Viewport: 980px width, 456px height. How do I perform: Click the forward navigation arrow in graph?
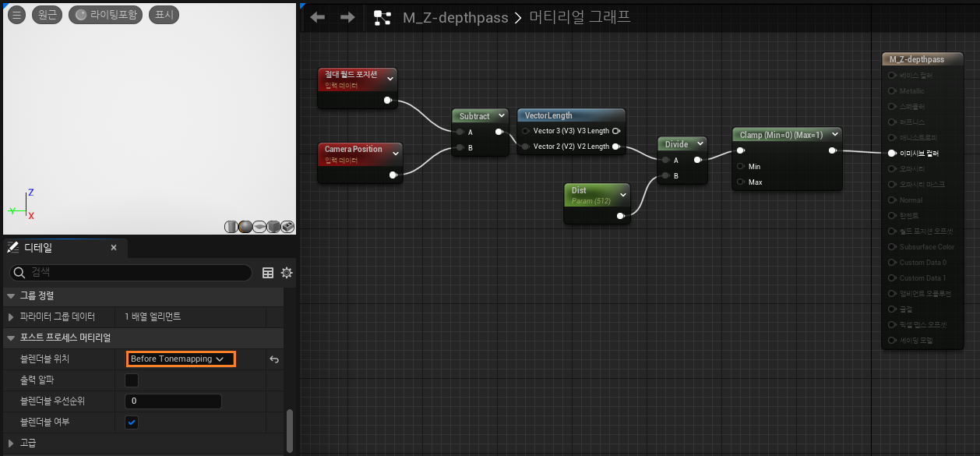pos(347,17)
